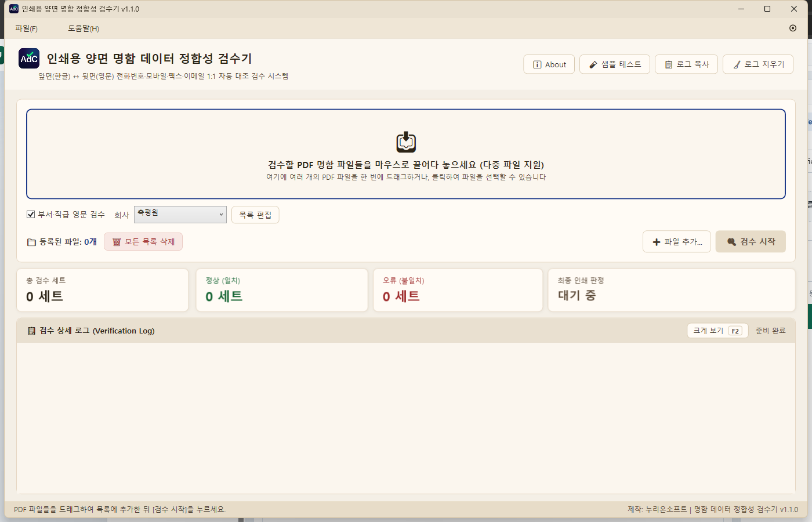812x522 pixels.
Task: Delete all entries with 모든 목록 삭제
Action: (x=143, y=242)
